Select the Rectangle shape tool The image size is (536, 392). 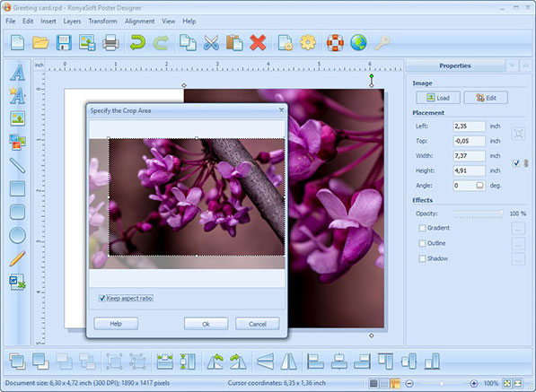pyautogui.click(x=17, y=188)
